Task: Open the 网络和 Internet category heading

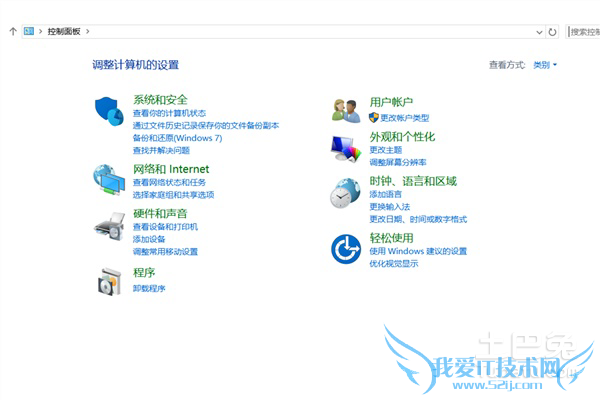Action: [x=171, y=169]
